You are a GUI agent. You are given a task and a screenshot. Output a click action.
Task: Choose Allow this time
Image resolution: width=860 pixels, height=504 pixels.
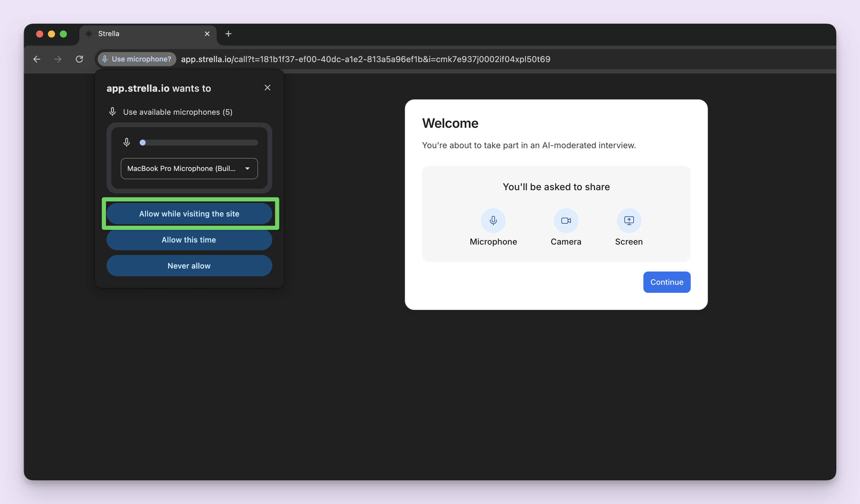189,240
